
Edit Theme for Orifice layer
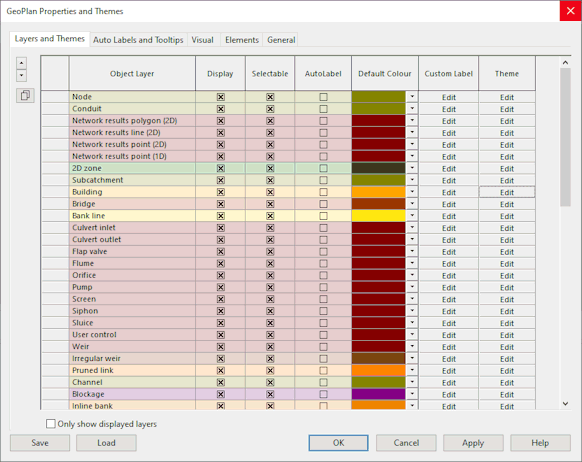507,276
